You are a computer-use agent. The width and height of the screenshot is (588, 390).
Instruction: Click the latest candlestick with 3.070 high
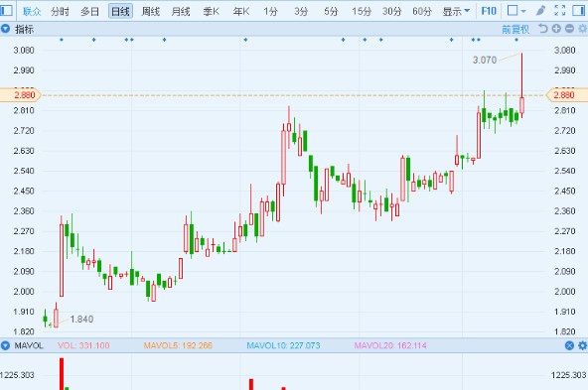(x=521, y=85)
